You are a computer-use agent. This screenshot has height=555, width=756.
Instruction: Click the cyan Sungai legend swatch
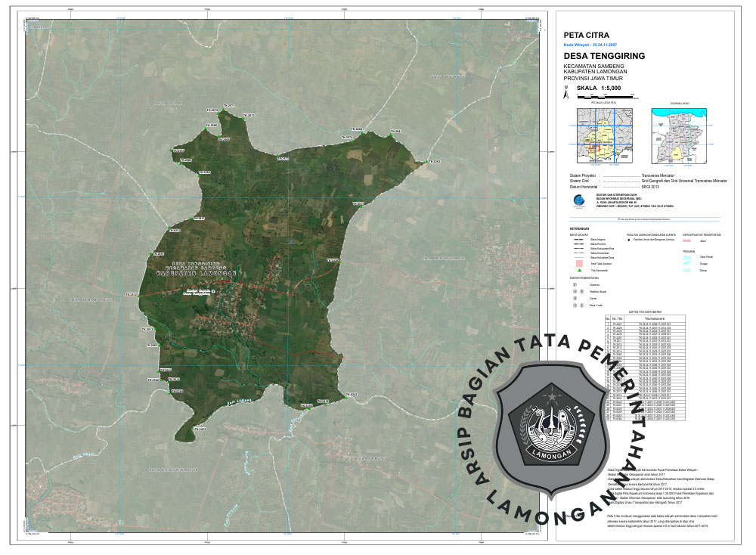tap(687, 263)
